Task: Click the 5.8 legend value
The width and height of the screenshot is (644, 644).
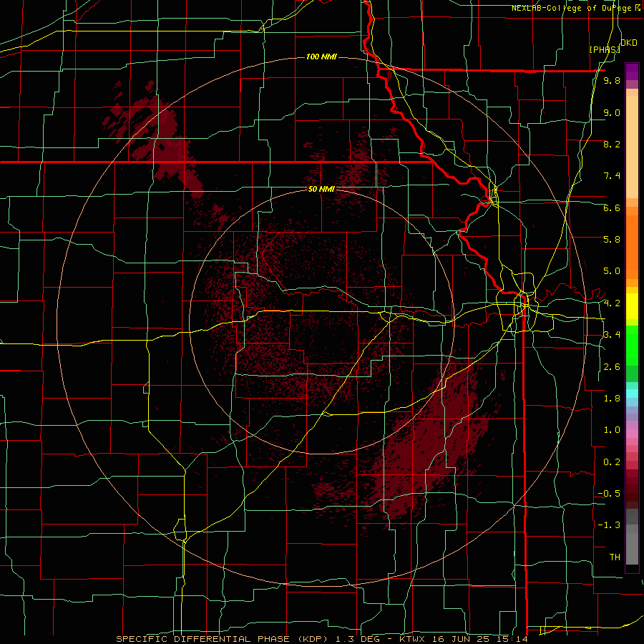Action: tap(612, 240)
